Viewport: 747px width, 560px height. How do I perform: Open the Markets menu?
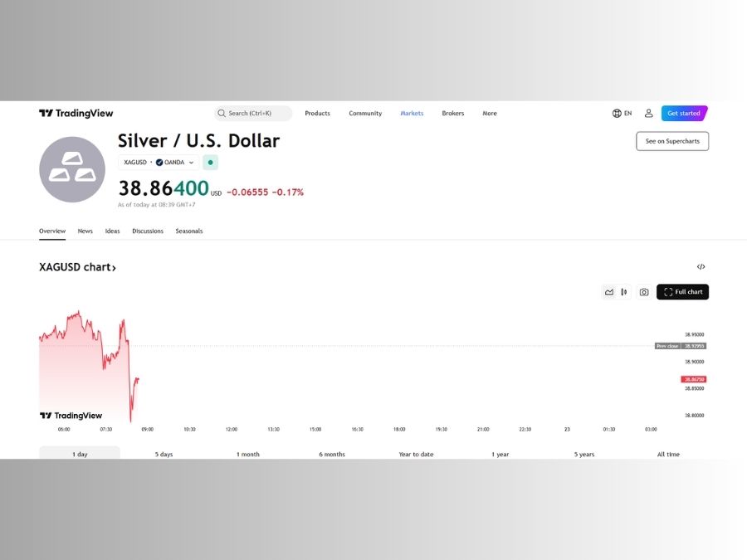(x=412, y=114)
